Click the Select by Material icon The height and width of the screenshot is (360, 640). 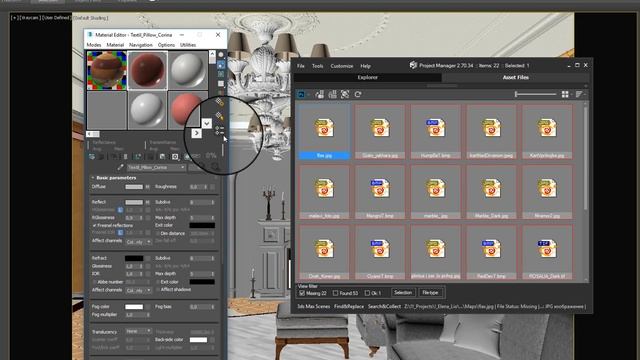[220, 117]
